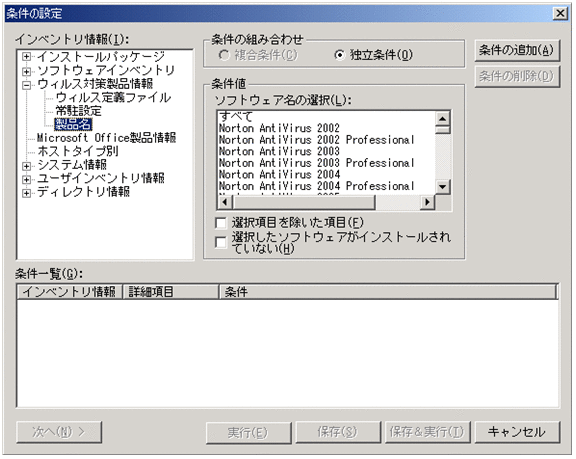Expand the システム情報 tree node
This screenshot has height=459, width=576.
pyautogui.click(x=26, y=166)
